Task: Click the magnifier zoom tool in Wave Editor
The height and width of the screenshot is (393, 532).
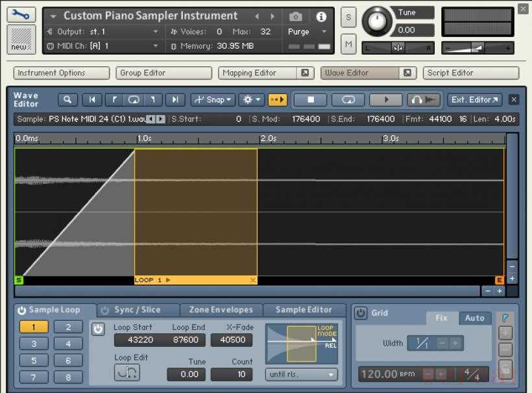Action: (x=67, y=100)
